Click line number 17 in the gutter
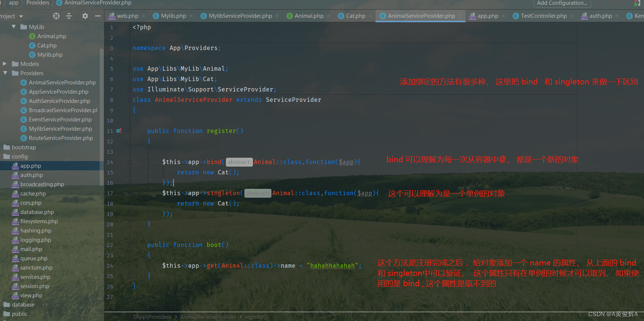 [110, 193]
